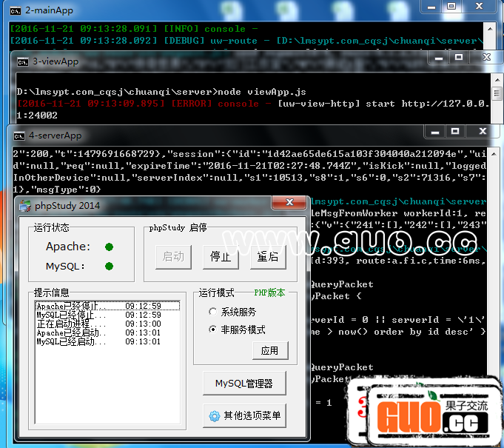Image resolution: width=504 pixels, height=448 pixels.
Task: Click the [INFO] console line in 2-mainApp
Action: click(134, 29)
